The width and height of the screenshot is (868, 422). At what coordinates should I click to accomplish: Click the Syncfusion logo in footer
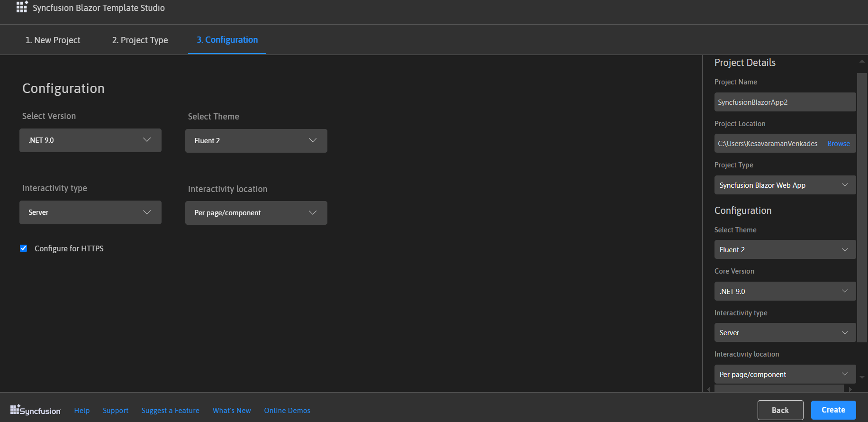(36, 410)
